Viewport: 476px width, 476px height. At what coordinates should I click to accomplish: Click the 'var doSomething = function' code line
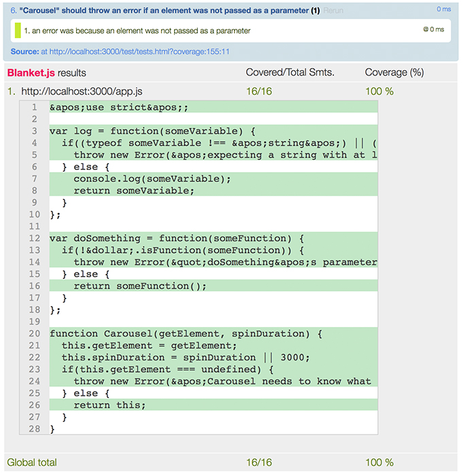tap(175, 238)
